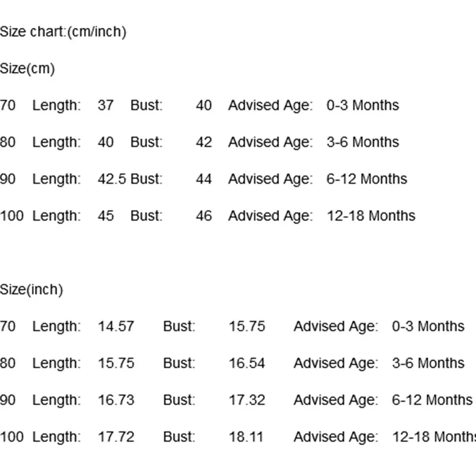Click size 80 in the cm table
476x476 pixels.
(8, 142)
